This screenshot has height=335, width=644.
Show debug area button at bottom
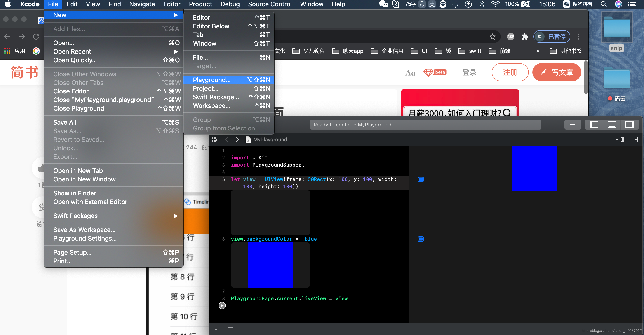(x=216, y=330)
